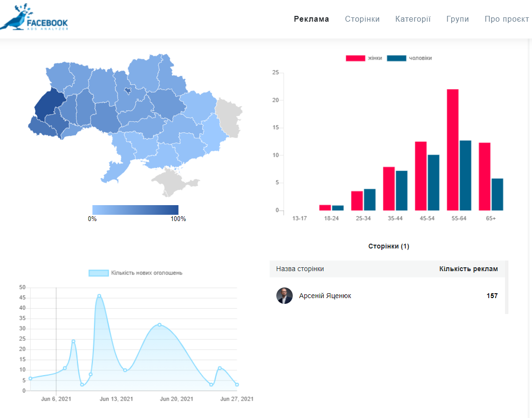Hide the Кількість нових оголошень dataset
Viewport: 532px width, 418px height.
[136, 273]
